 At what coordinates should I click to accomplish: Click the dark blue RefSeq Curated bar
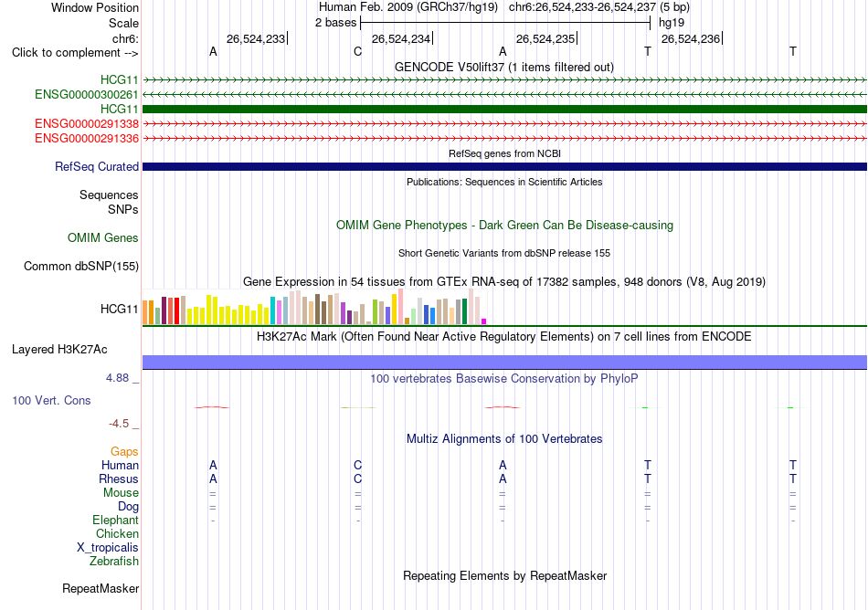tap(504, 166)
